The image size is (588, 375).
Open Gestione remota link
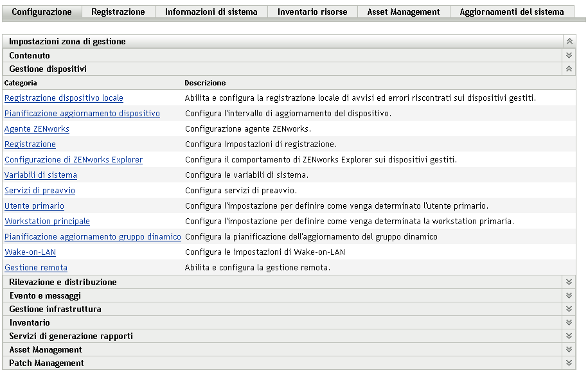point(36,268)
